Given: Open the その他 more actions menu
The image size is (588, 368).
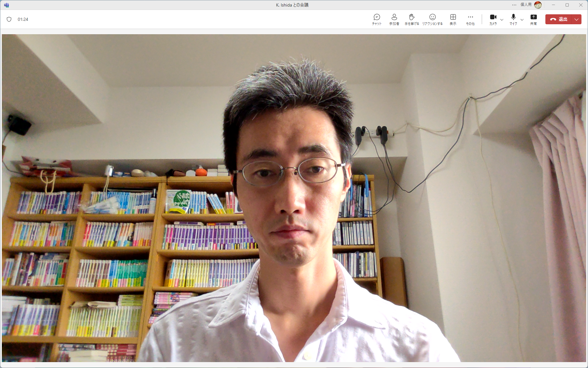Looking at the screenshot, I should (x=470, y=19).
